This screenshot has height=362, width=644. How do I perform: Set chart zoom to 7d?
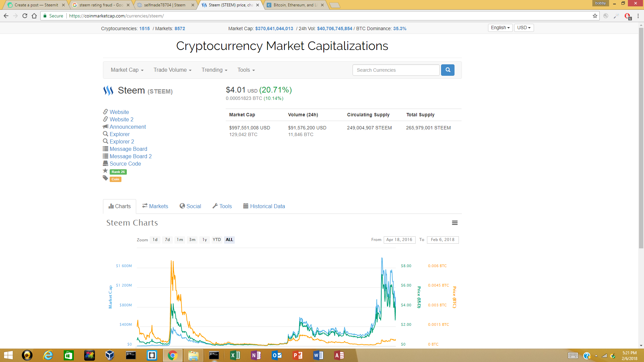coord(167,240)
